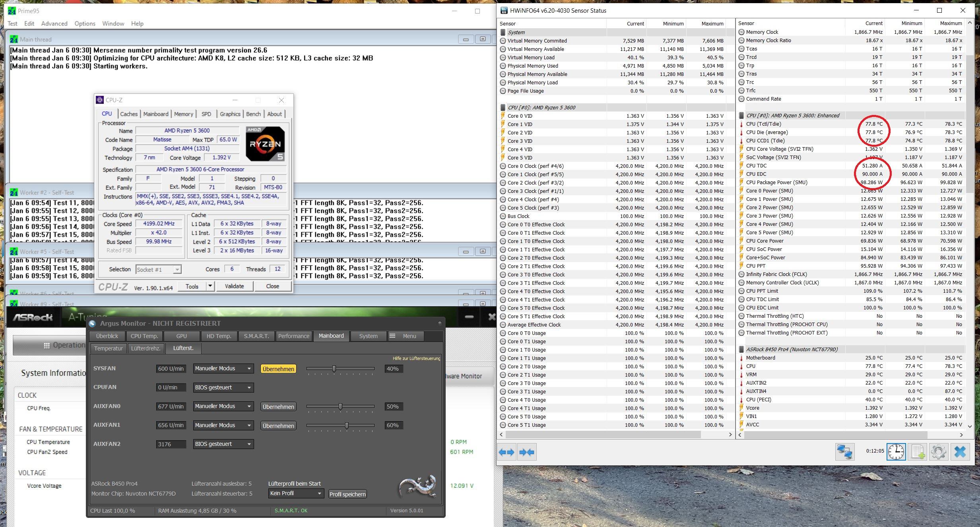Screen dimensions: 980x527
Task: Expand the CPU-Z Socket #1 selection dropdown
Action: pos(177,270)
